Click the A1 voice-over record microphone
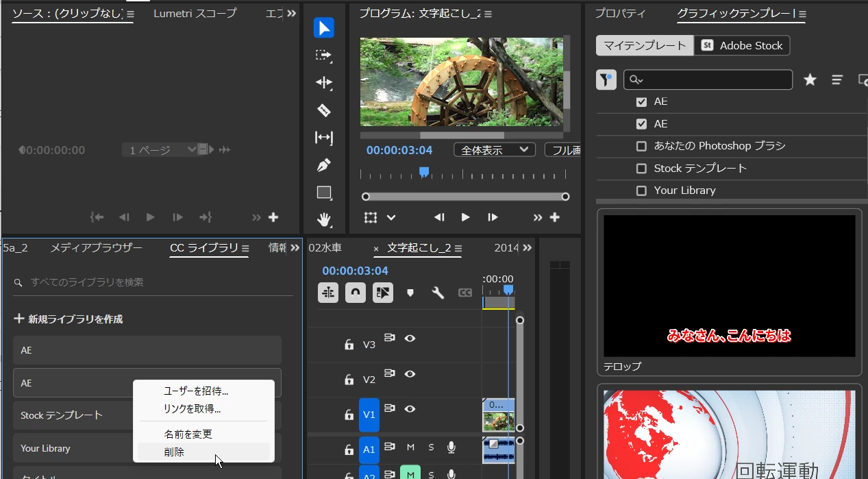Image resolution: width=868 pixels, height=479 pixels. tap(451, 447)
